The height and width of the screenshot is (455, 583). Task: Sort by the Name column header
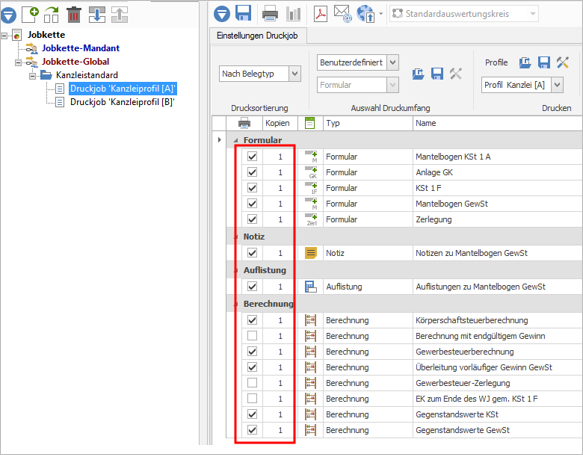click(x=497, y=123)
